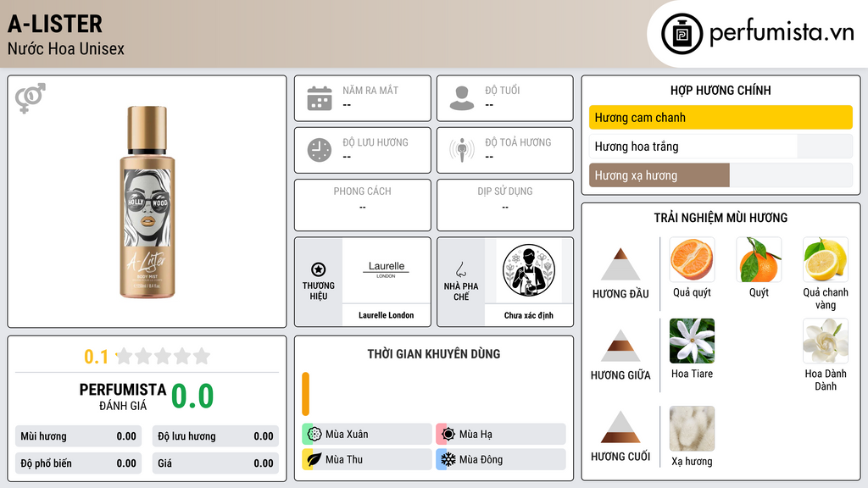Click the sillage icon for Độ toả hương

[462, 150]
